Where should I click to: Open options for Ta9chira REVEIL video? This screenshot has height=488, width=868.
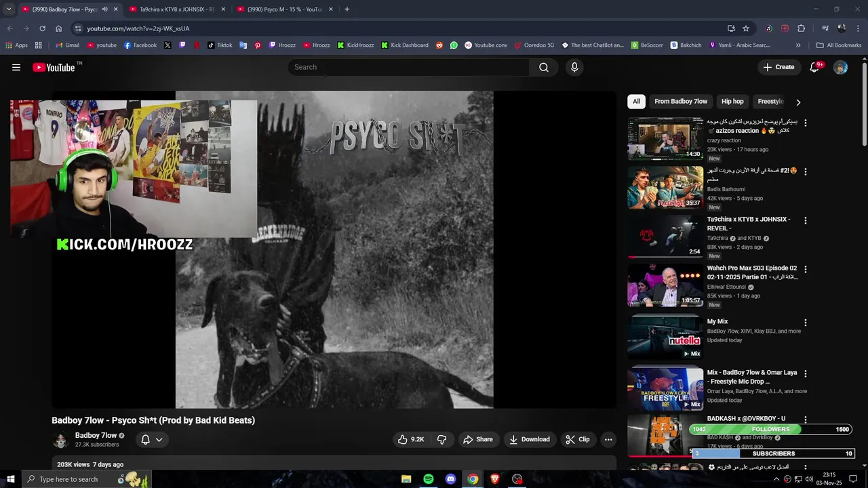coord(805,221)
